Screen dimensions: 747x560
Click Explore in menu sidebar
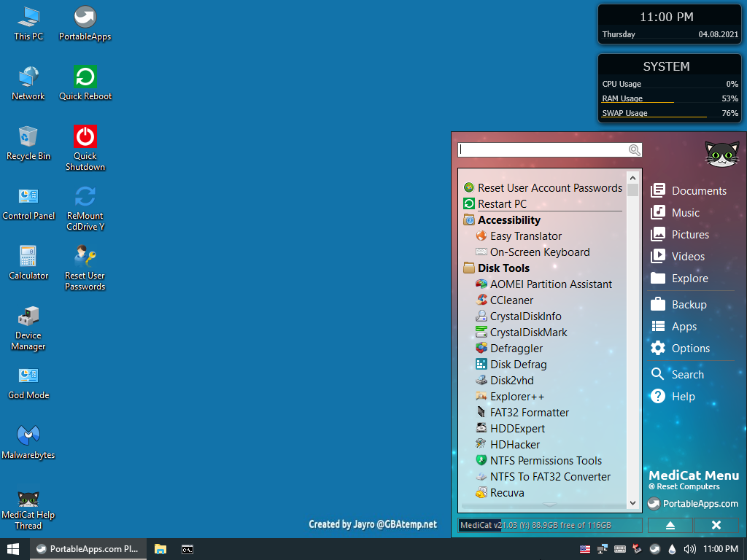coord(679,278)
